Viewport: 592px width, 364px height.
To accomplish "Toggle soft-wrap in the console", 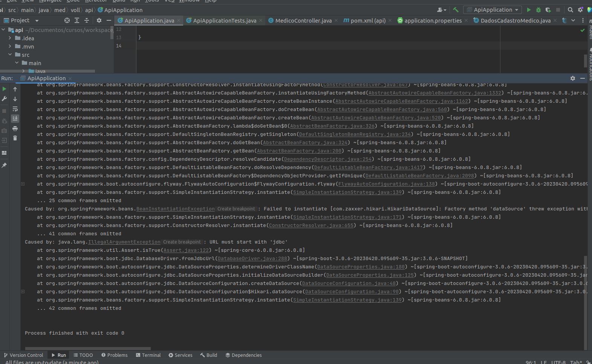I will (15, 109).
